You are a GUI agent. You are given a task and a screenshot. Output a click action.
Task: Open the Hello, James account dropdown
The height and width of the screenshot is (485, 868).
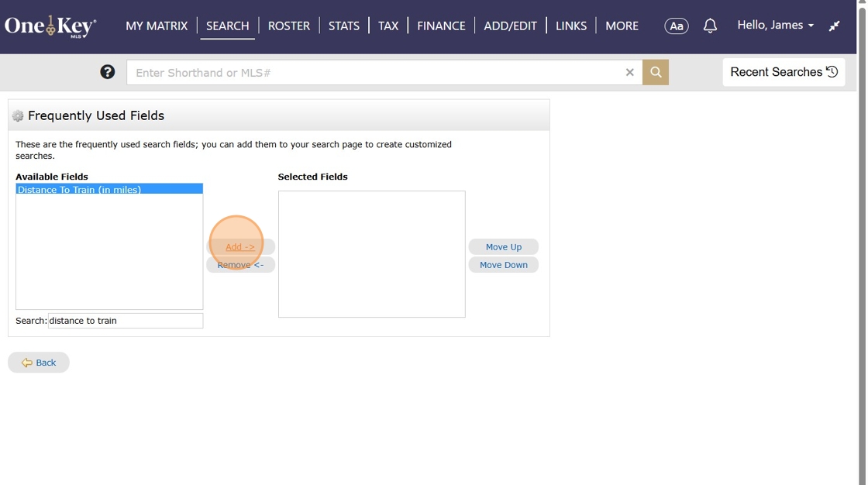(x=775, y=26)
